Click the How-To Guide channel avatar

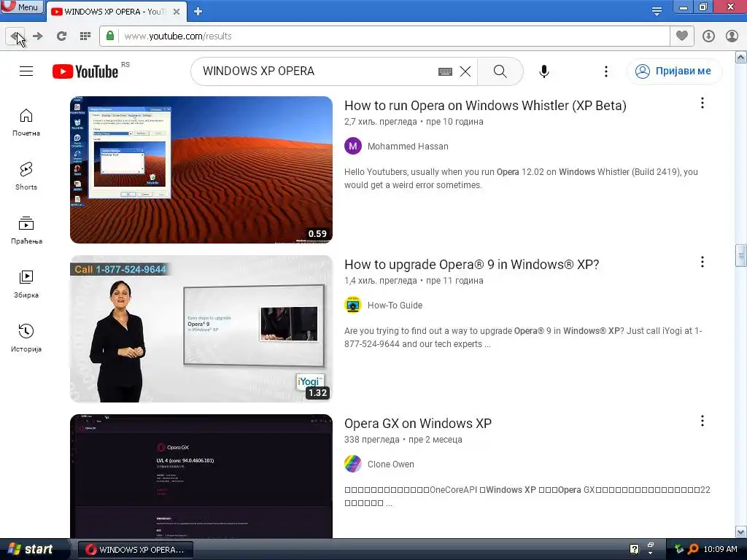(x=353, y=306)
